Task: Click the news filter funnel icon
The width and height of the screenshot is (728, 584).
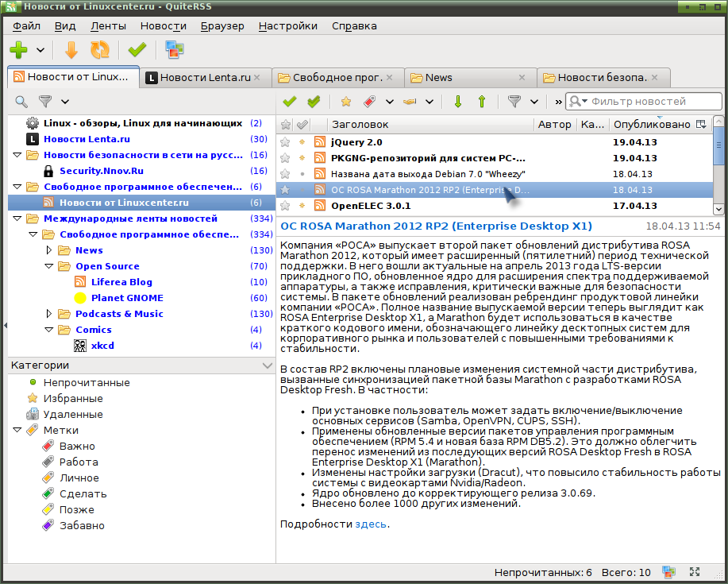Action: 514,101
